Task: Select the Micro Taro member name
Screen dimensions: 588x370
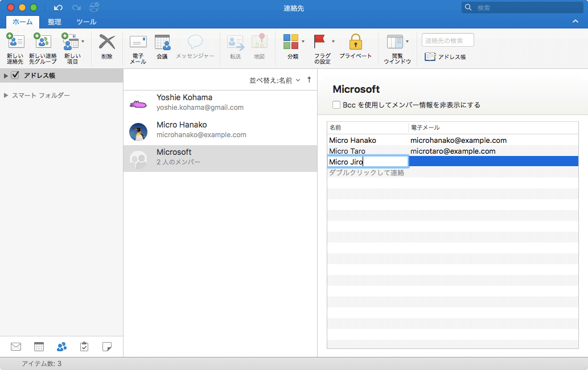Action: [347, 151]
